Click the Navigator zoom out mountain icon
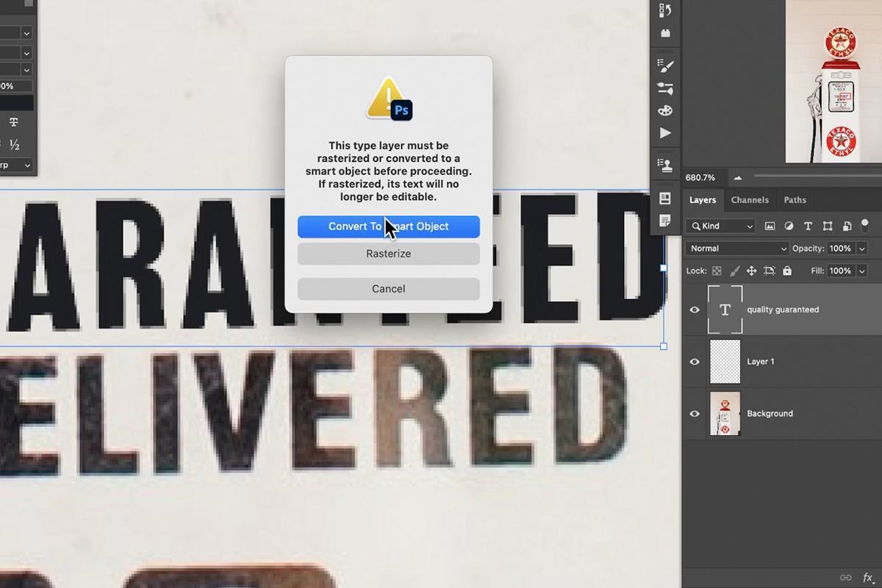 coord(737,178)
